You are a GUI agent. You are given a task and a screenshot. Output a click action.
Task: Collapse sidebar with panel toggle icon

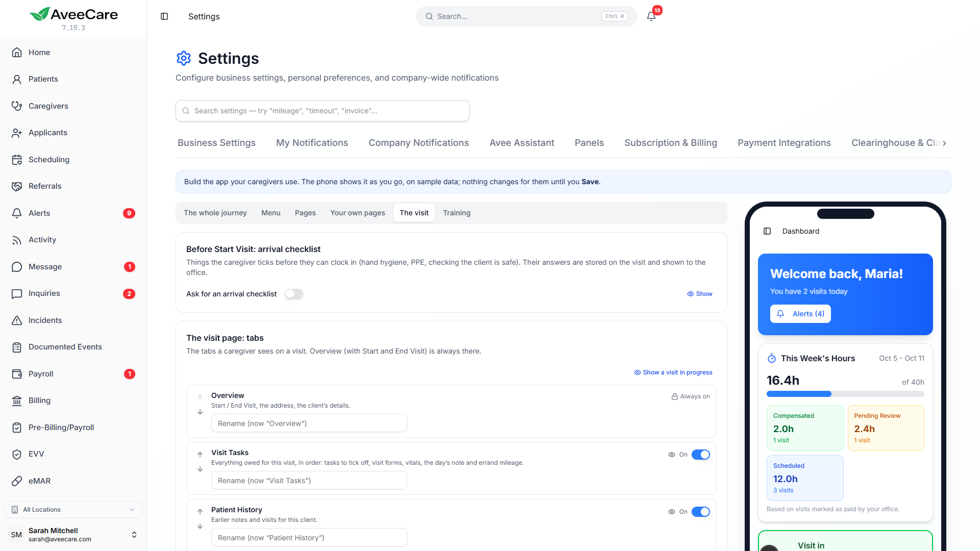click(x=164, y=16)
